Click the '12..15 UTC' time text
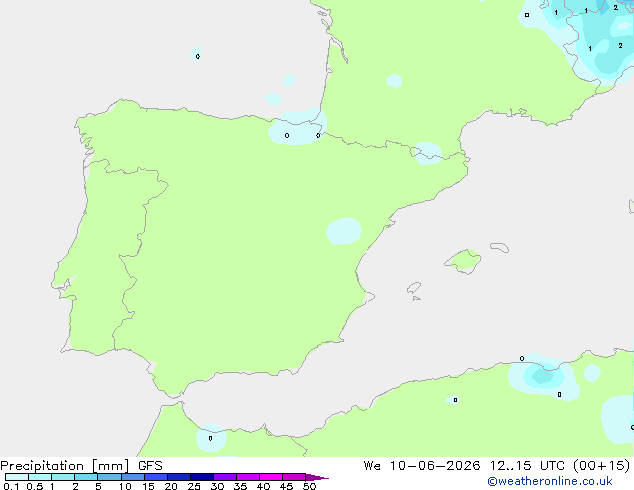The width and height of the screenshot is (634, 490). tap(527, 466)
